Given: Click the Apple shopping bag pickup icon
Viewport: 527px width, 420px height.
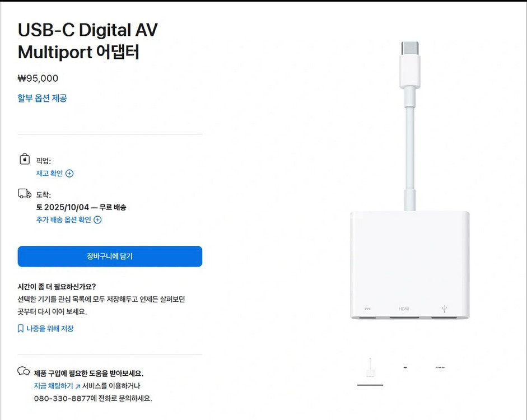Looking at the screenshot, I should click(25, 159).
